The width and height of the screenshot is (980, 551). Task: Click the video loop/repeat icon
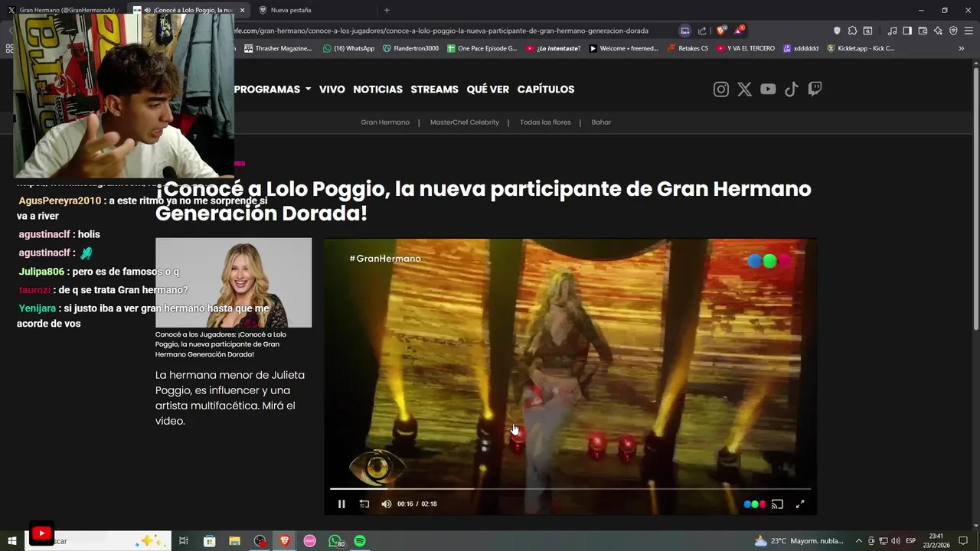click(x=364, y=504)
